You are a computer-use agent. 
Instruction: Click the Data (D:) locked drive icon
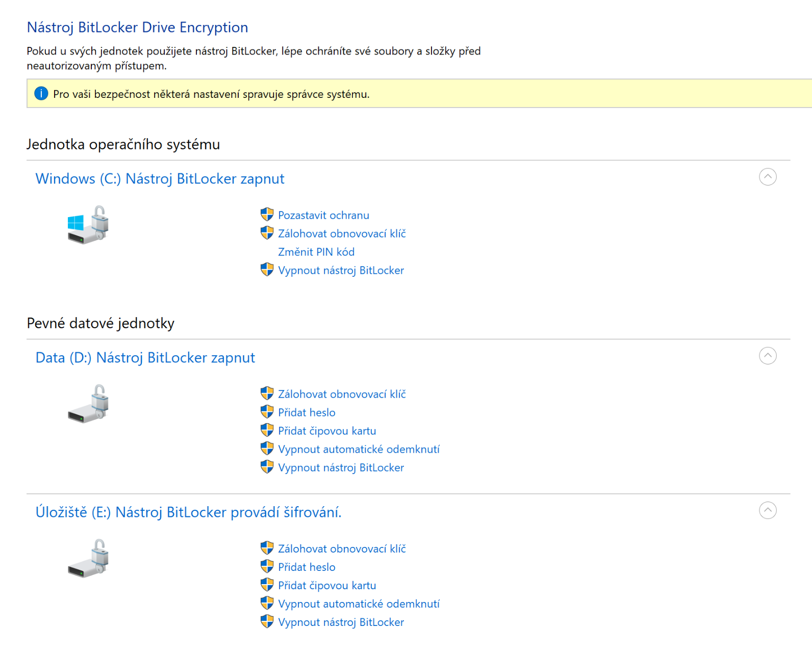point(88,404)
